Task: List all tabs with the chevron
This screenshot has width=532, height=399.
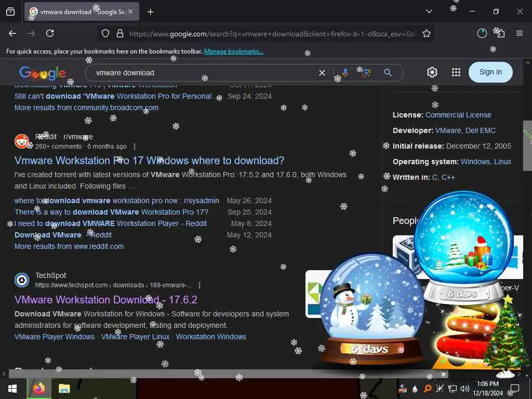Action: [429, 11]
